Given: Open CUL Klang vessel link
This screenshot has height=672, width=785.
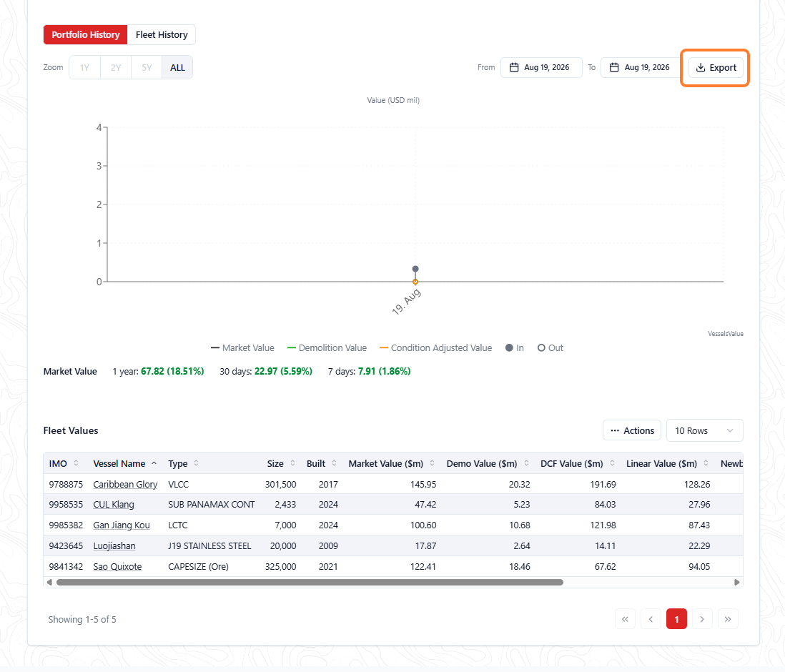Looking at the screenshot, I should pos(114,504).
